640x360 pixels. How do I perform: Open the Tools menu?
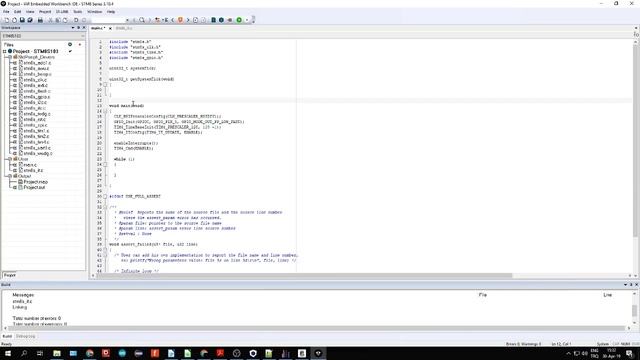[78, 12]
